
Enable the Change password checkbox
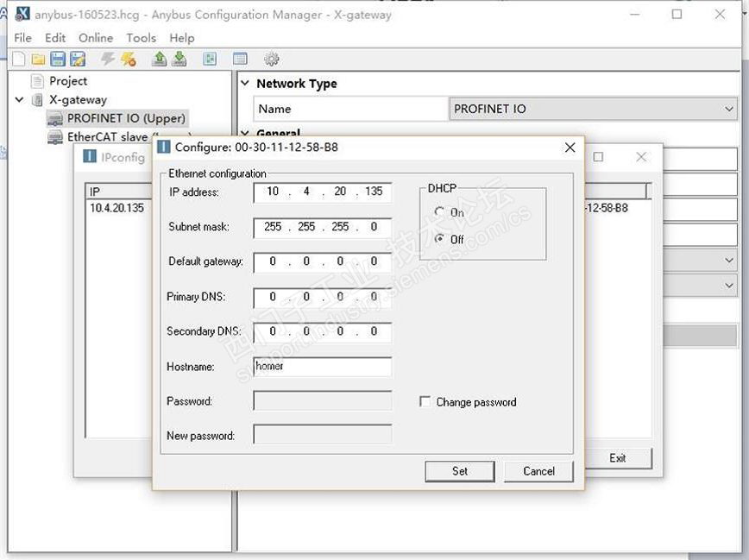click(425, 401)
